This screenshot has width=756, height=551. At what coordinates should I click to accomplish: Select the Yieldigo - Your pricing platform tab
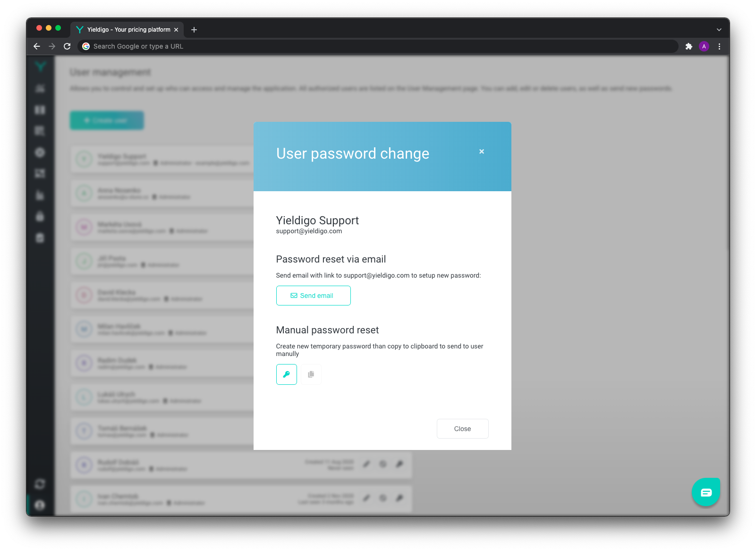pyautogui.click(x=127, y=30)
